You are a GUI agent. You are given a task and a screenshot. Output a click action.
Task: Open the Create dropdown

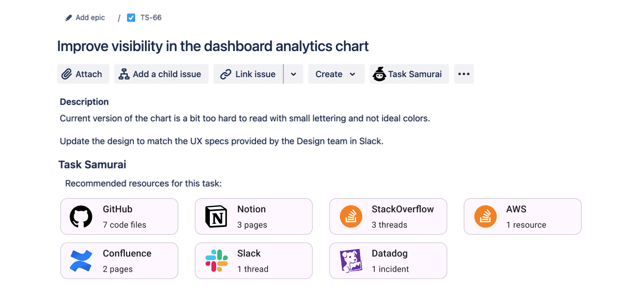(336, 74)
